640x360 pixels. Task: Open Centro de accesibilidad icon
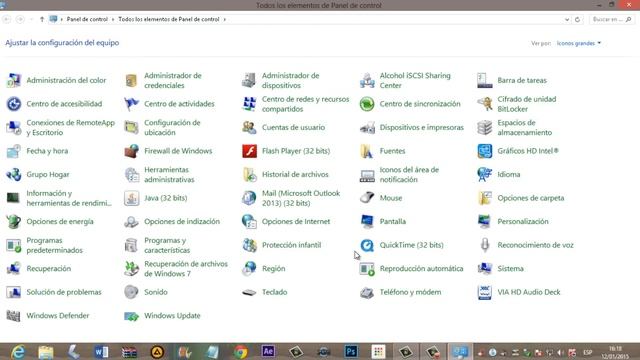pos(13,104)
